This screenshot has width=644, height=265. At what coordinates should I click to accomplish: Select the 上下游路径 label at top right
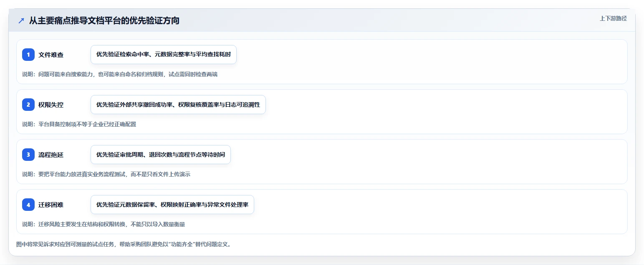pyautogui.click(x=613, y=18)
